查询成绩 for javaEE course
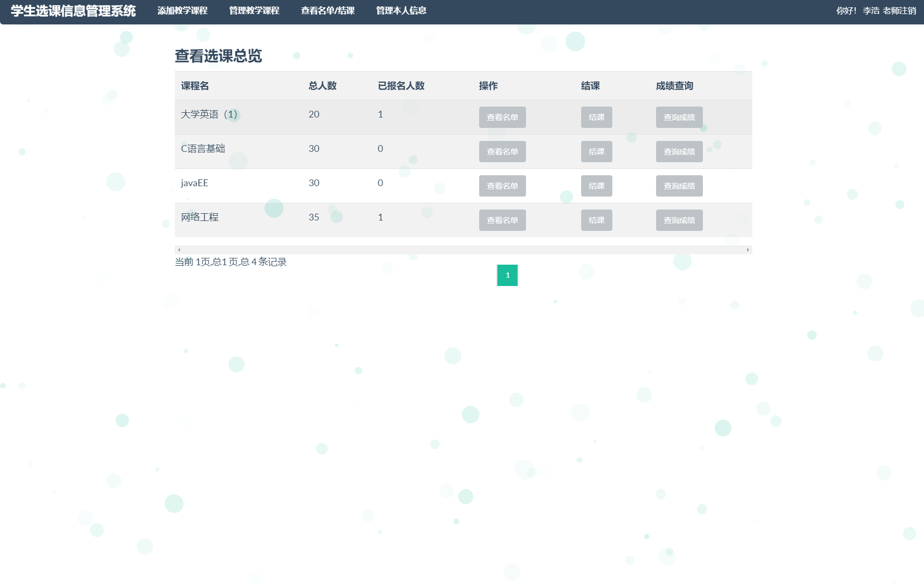924x586 pixels. tap(679, 186)
